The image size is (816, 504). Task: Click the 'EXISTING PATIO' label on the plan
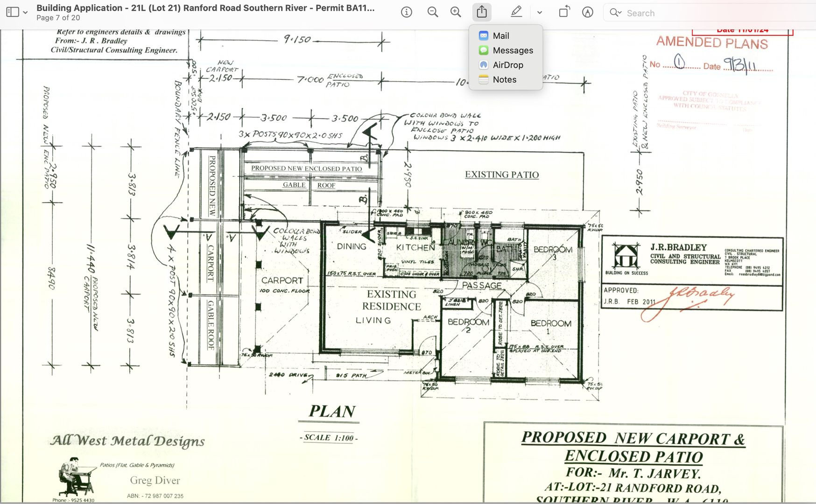pyautogui.click(x=502, y=175)
